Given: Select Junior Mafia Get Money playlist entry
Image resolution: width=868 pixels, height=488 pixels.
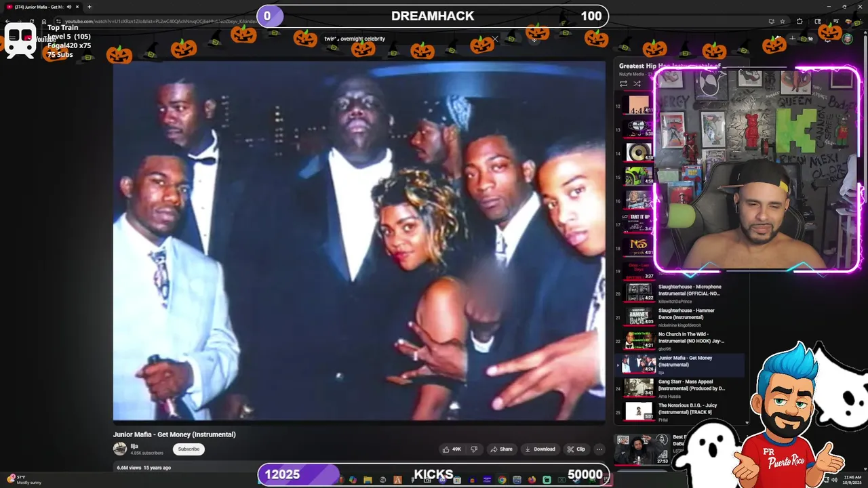Looking at the screenshot, I should point(681,364).
